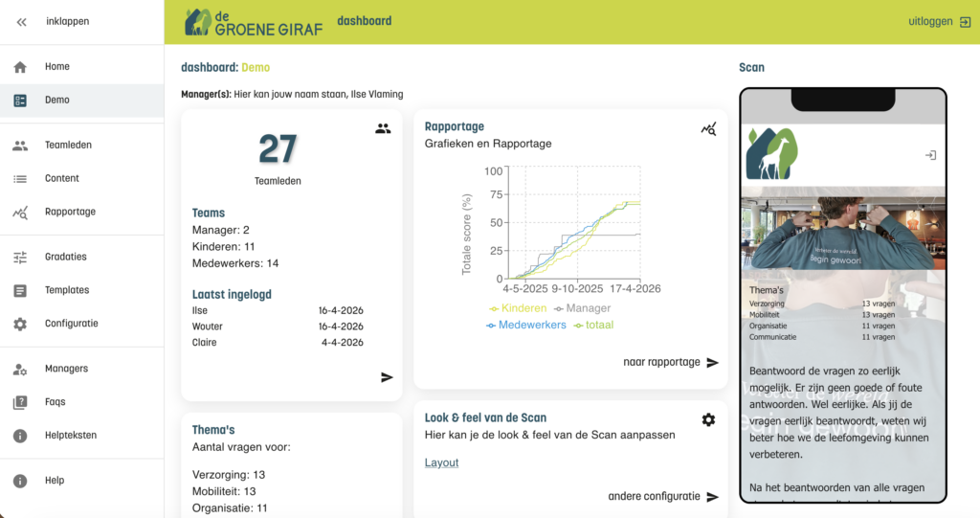
Task: Open Rapportage from the sidebar chart icon
Action: point(20,212)
